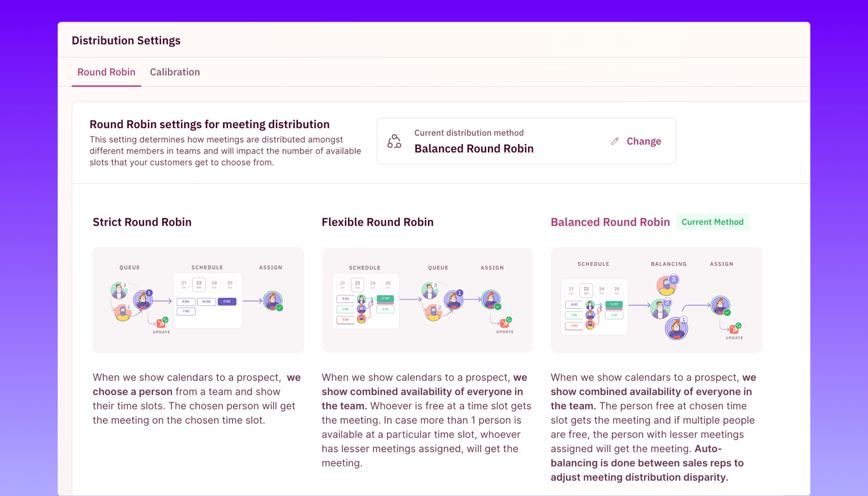Select the Strict Round Robin heading

pos(142,222)
